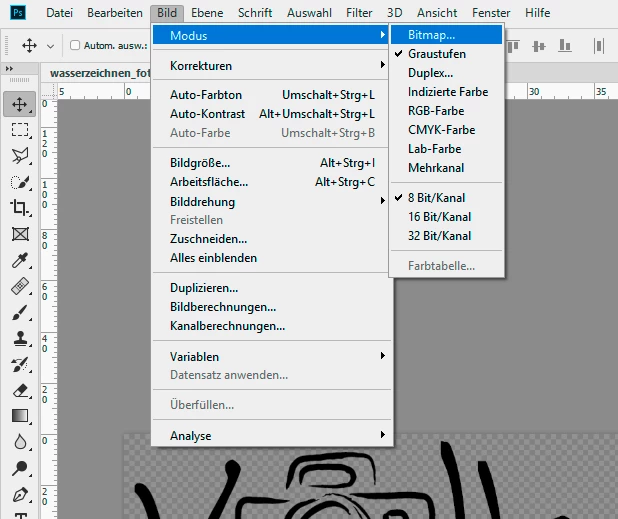Switch color mode to Graustufen
The height and width of the screenshot is (519, 618).
(x=447, y=54)
